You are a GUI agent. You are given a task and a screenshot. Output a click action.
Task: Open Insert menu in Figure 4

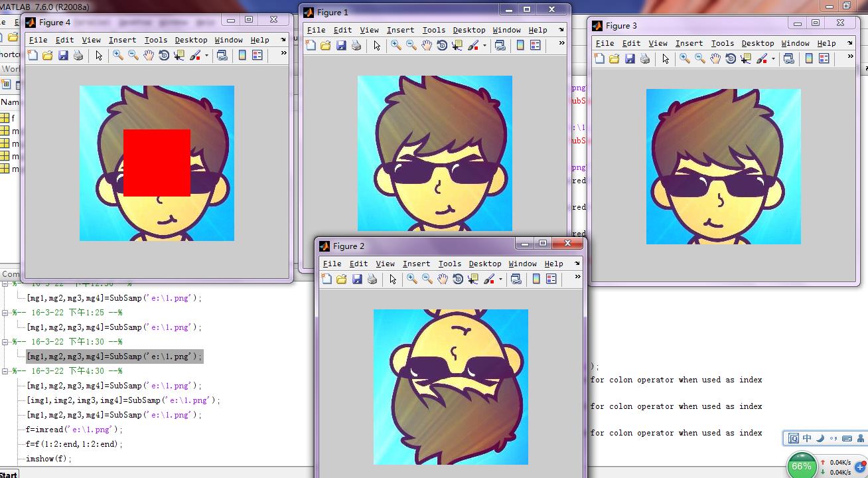[122, 40]
